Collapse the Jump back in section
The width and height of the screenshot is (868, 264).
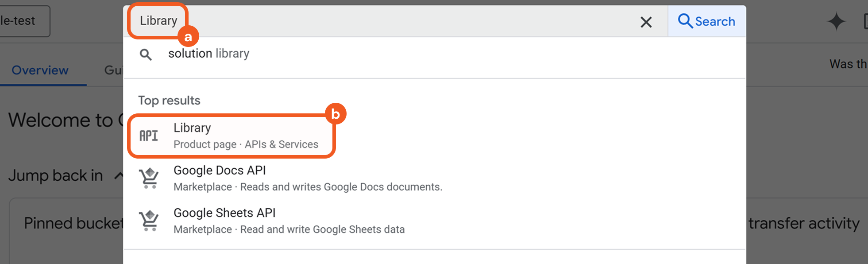(x=118, y=176)
